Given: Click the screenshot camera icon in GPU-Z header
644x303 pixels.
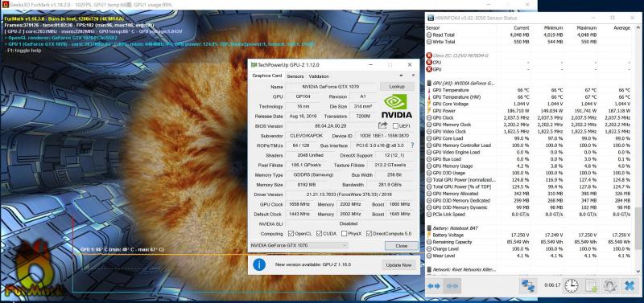Looking at the screenshot, I should coord(401,76).
